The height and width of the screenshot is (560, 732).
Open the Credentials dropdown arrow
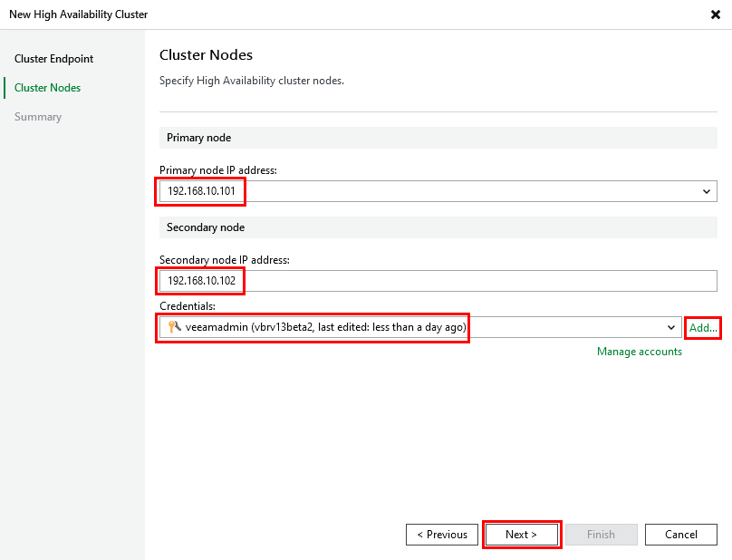click(x=670, y=327)
